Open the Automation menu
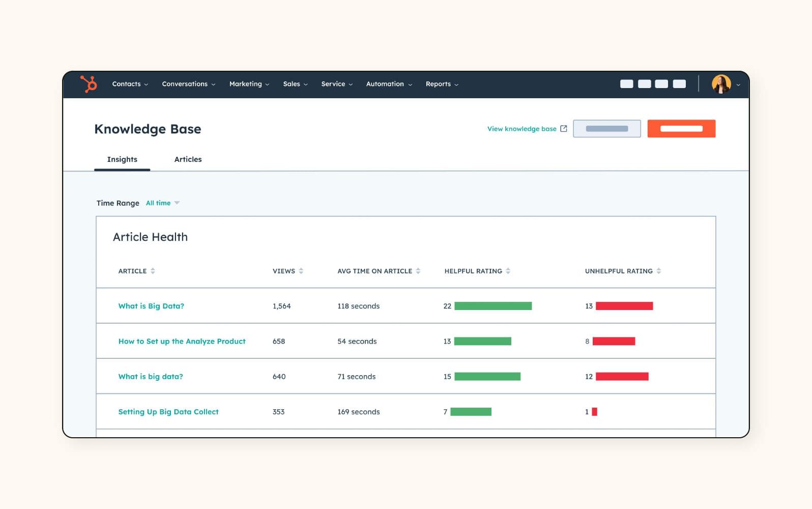Viewport: 812px width, 509px height. point(389,84)
